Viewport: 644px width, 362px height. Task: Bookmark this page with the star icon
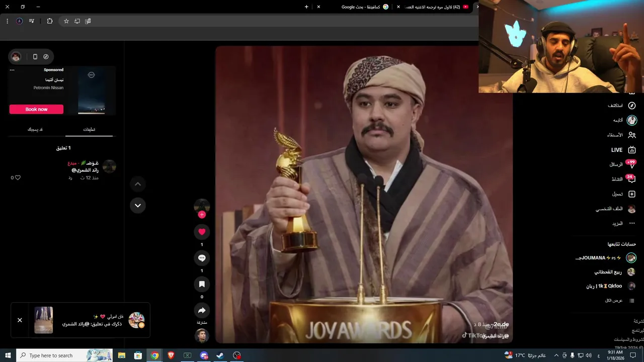pyautogui.click(x=66, y=21)
